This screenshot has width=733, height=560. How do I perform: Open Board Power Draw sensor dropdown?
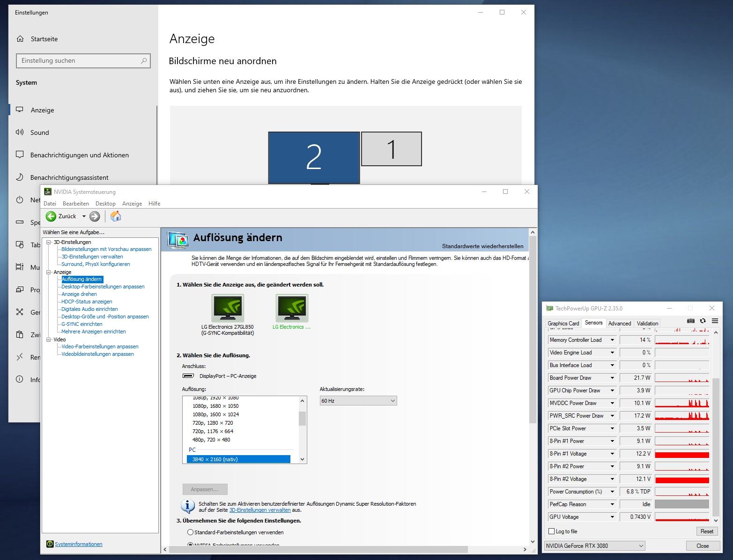(612, 378)
